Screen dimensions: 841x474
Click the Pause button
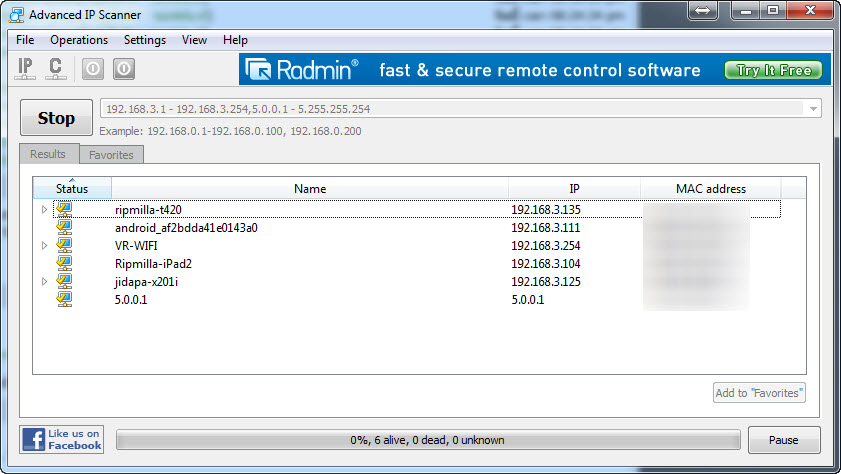(x=783, y=440)
